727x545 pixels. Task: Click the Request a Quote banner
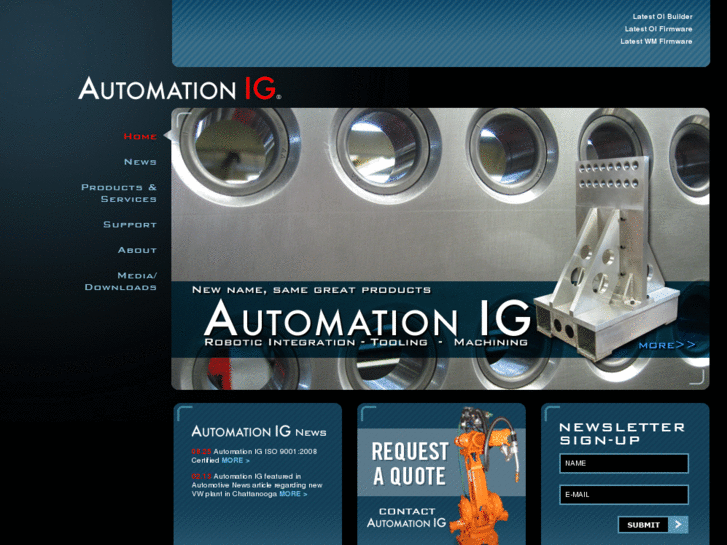(x=409, y=463)
